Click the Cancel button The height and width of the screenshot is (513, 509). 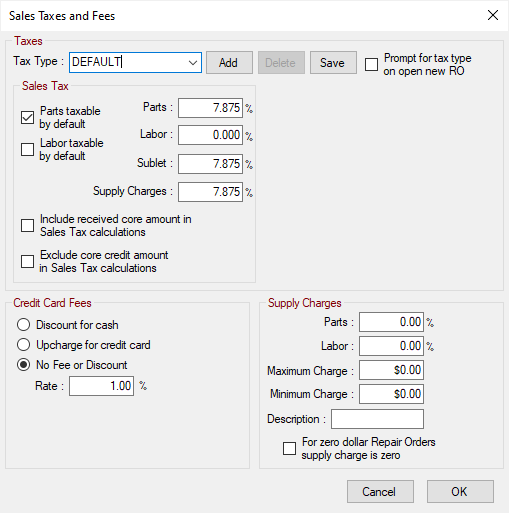click(380, 492)
